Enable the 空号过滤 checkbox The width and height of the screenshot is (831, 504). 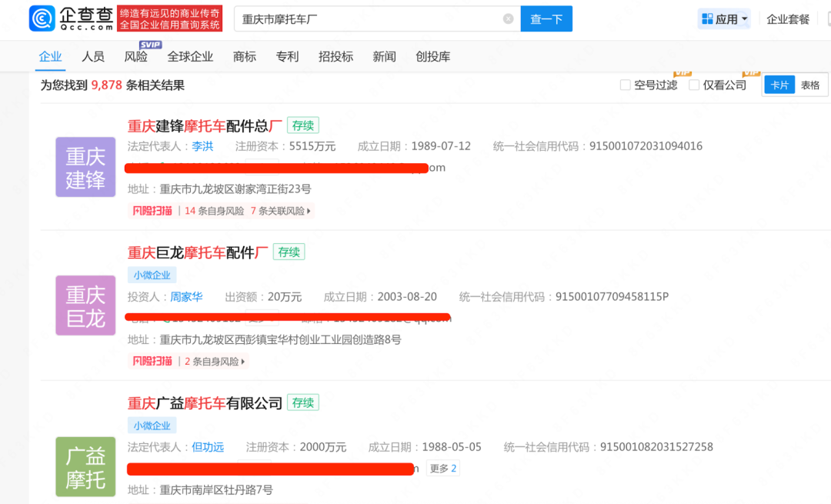(625, 85)
